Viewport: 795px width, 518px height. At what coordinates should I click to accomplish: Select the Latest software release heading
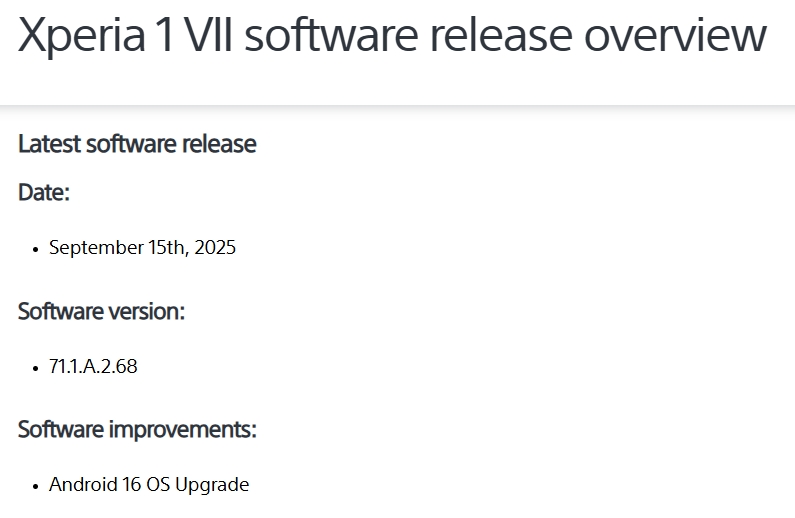[137, 144]
